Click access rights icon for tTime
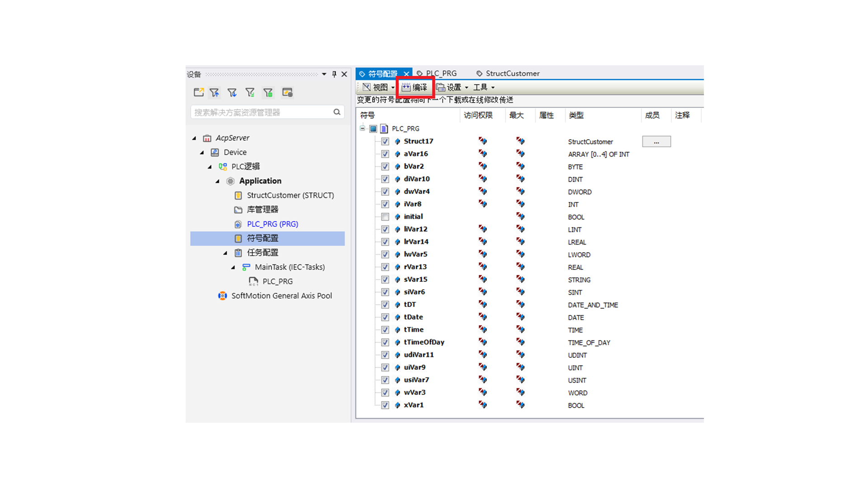 point(483,330)
